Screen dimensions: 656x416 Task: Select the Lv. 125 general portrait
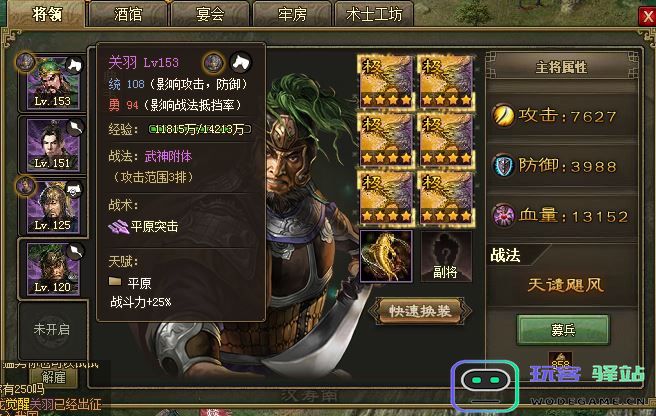click(x=53, y=207)
